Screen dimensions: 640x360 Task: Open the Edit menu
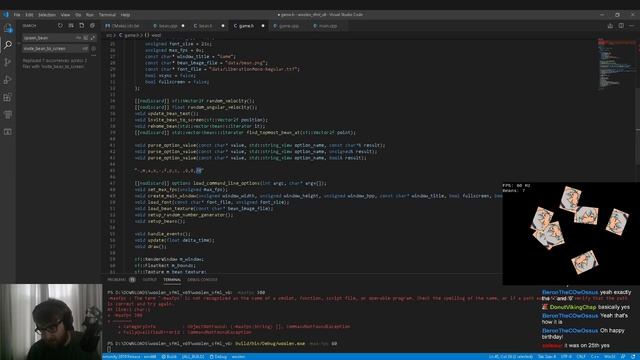tap(29, 15)
